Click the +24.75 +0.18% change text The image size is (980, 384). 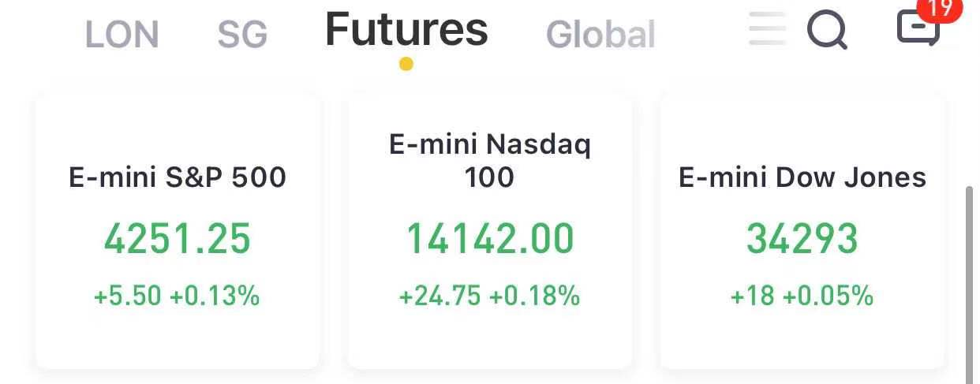click(489, 296)
